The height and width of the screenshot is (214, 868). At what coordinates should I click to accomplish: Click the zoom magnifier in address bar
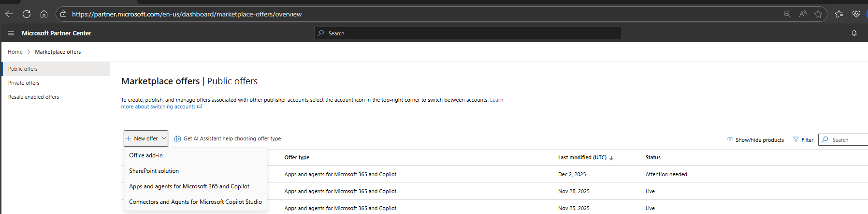[787, 14]
